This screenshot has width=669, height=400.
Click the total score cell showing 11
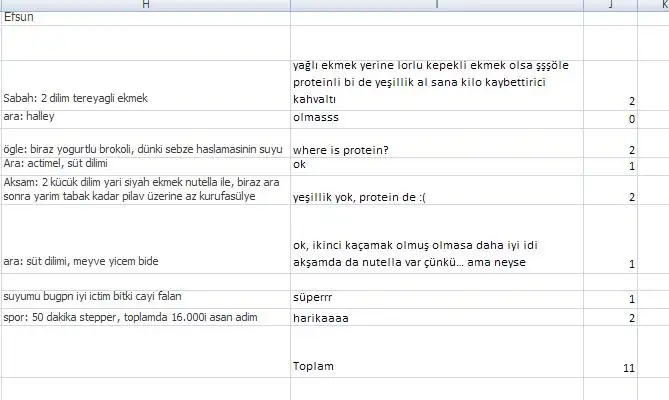611,367
